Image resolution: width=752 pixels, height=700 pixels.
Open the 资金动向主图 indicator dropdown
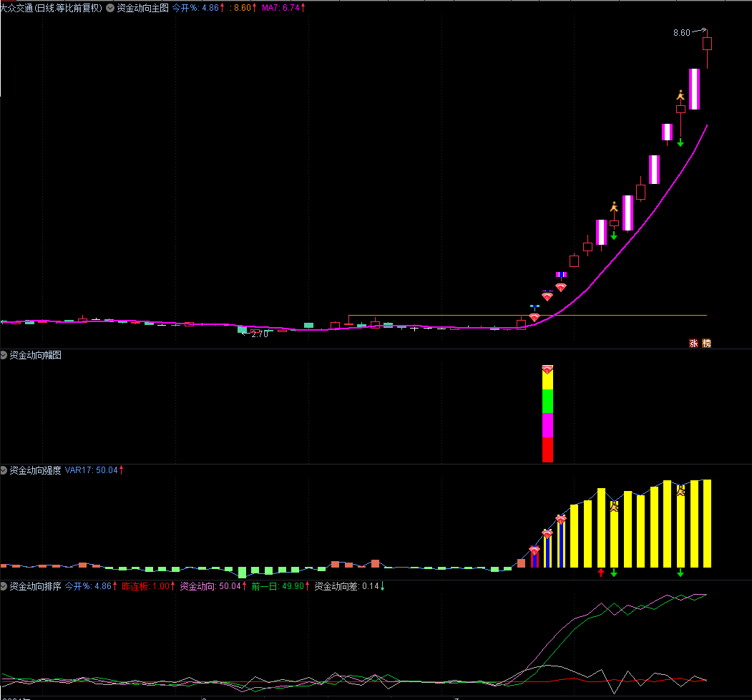pos(111,8)
